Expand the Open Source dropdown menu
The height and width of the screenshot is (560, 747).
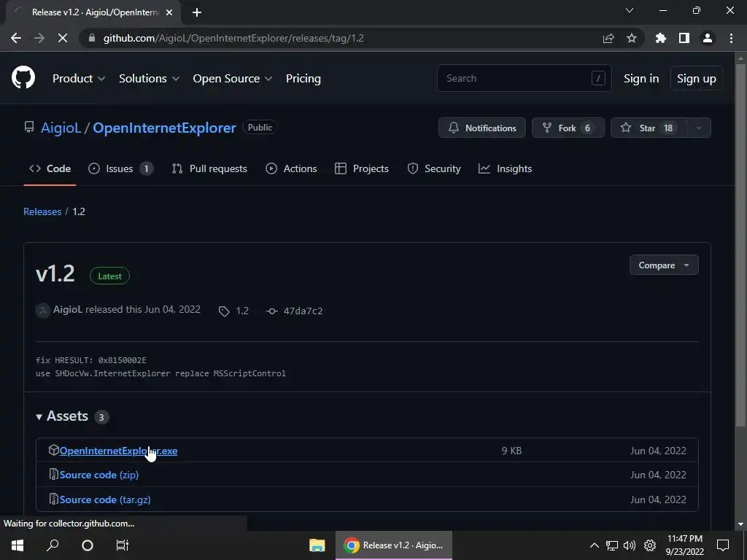click(233, 79)
